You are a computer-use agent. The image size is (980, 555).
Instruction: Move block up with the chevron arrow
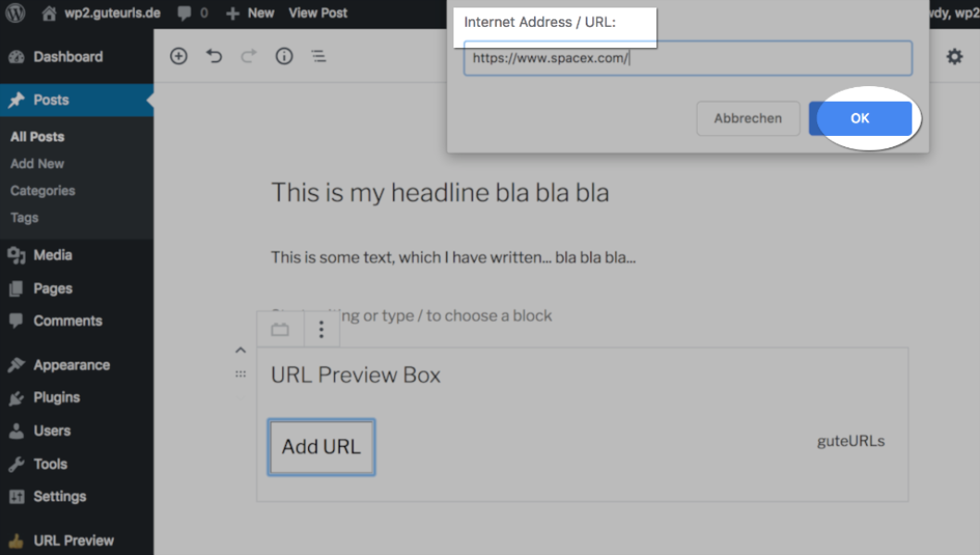click(x=241, y=350)
